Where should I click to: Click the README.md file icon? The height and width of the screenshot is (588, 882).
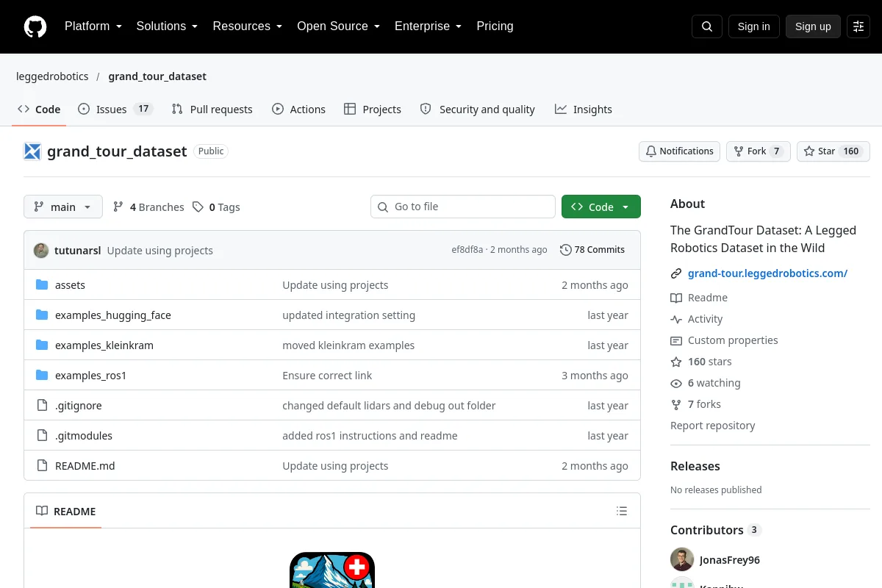pyautogui.click(x=42, y=466)
